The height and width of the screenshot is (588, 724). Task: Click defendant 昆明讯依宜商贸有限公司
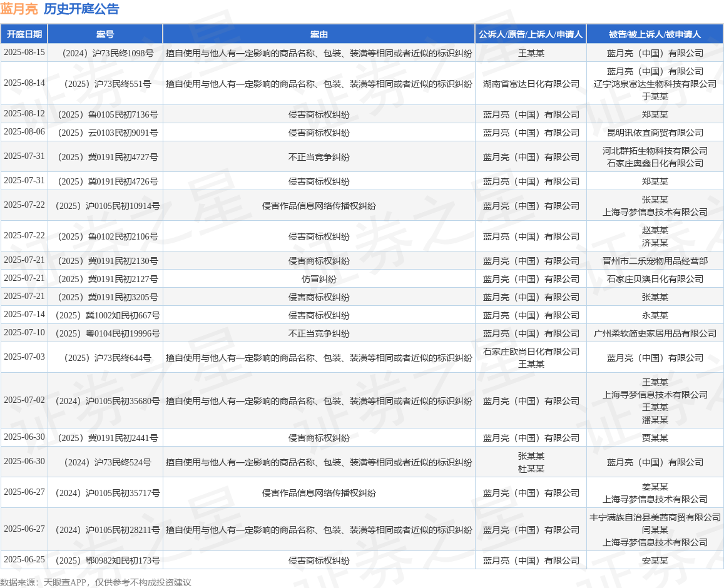point(655,133)
